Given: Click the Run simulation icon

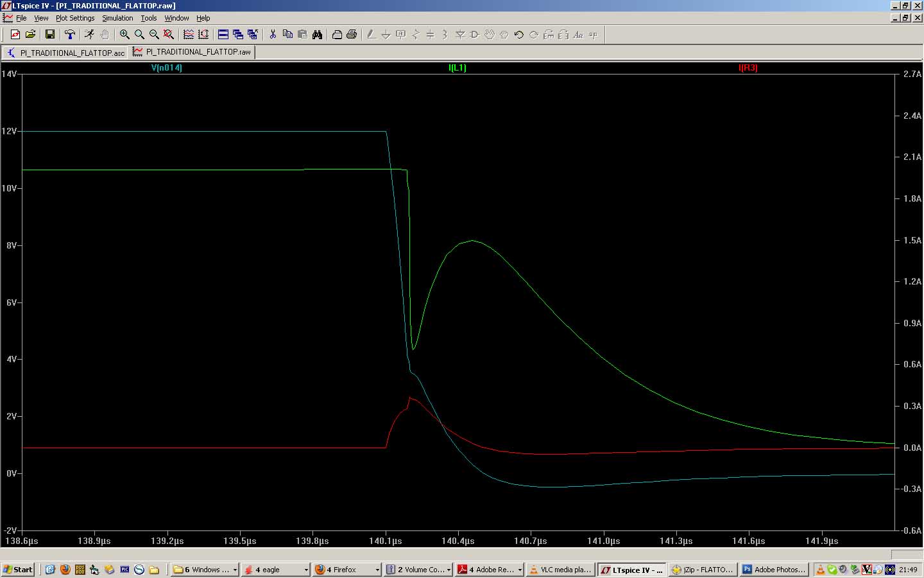Looking at the screenshot, I should [89, 35].
